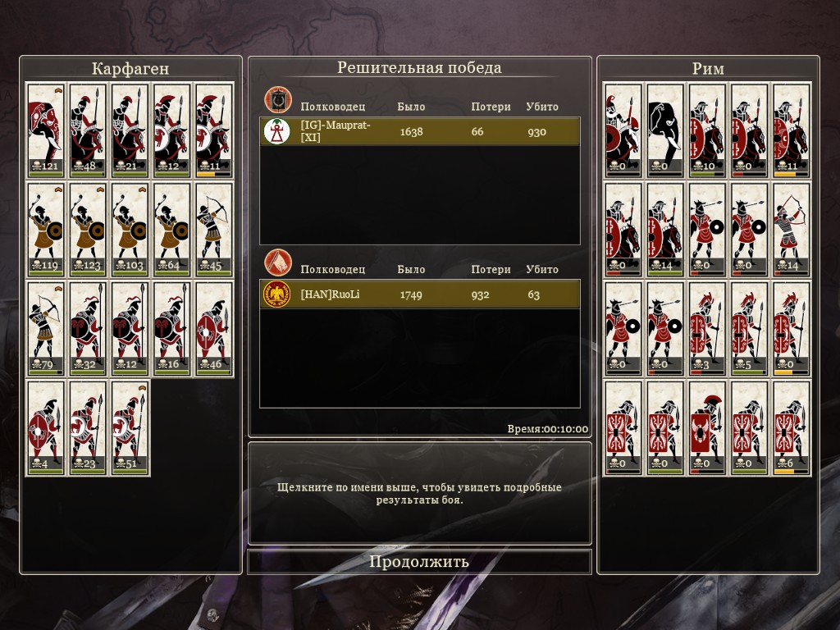Open detailed results for [IG]-Mauprat-[XI] row
The width and height of the screenshot is (840, 630).
tap(419, 131)
